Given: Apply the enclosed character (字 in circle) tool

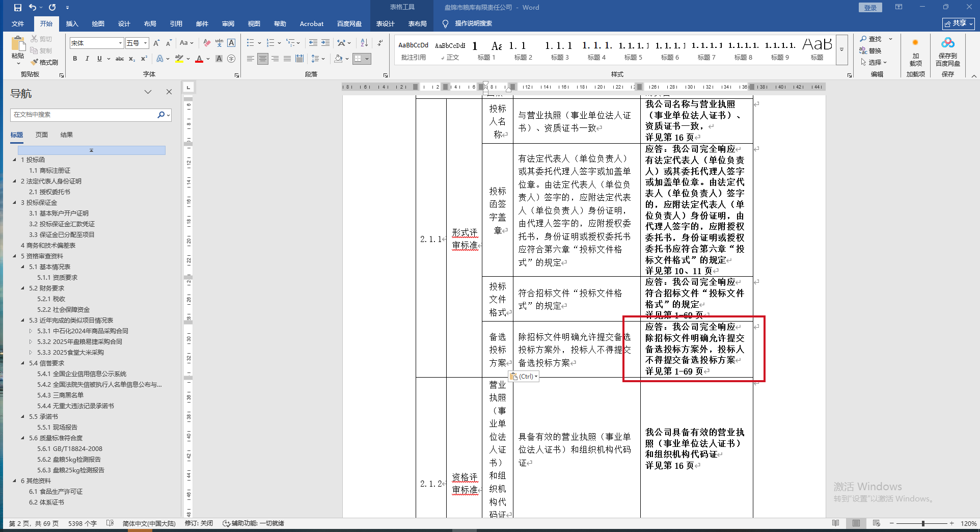Looking at the screenshot, I should [231, 59].
